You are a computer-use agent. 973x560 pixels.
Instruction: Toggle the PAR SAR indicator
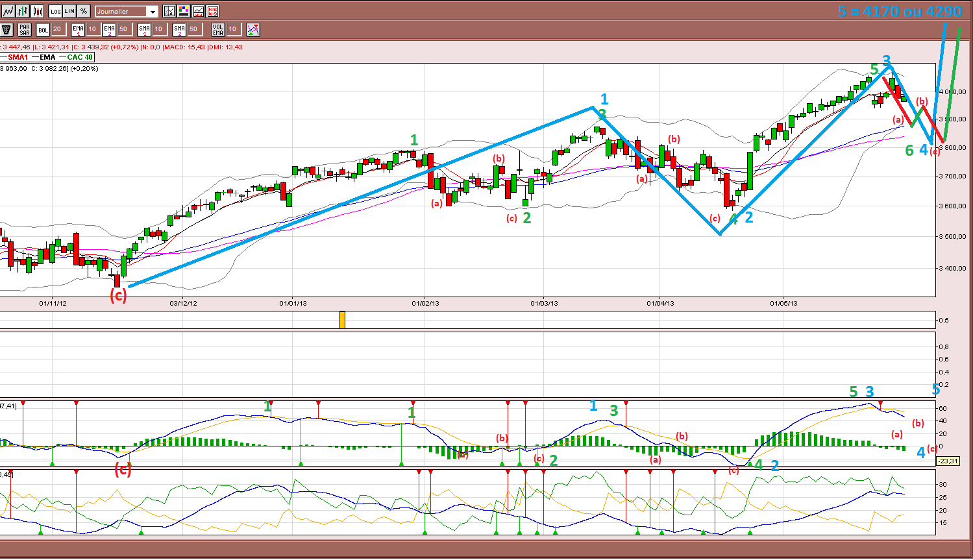[x=25, y=29]
